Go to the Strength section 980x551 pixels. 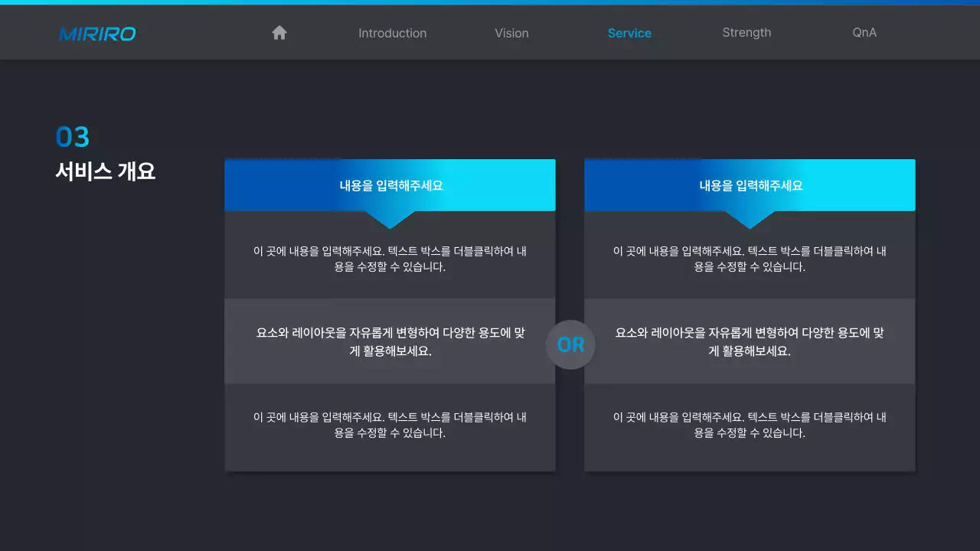tap(746, 33)
